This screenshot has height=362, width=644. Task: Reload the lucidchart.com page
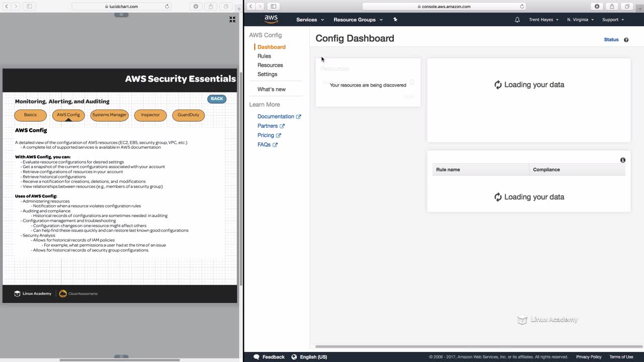coord(167,7)
